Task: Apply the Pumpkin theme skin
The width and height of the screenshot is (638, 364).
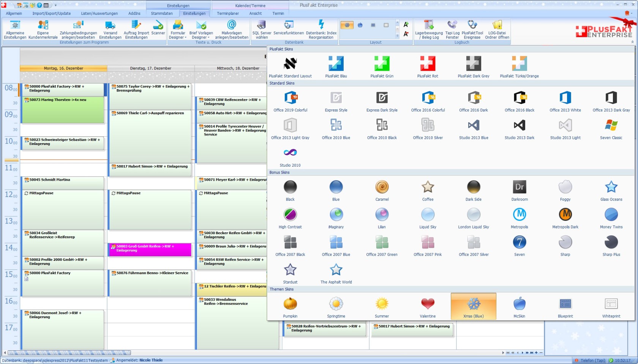Action: tap(290, 307)
